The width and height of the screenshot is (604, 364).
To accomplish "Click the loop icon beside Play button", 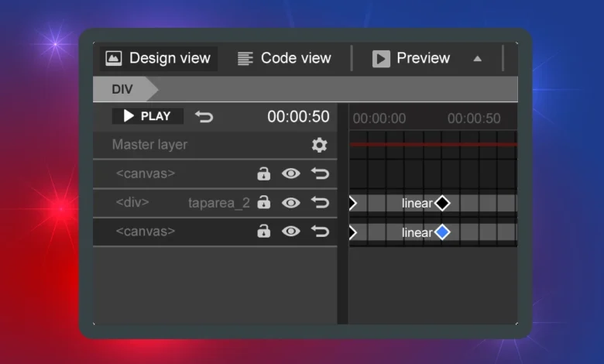I will [204, 116].
